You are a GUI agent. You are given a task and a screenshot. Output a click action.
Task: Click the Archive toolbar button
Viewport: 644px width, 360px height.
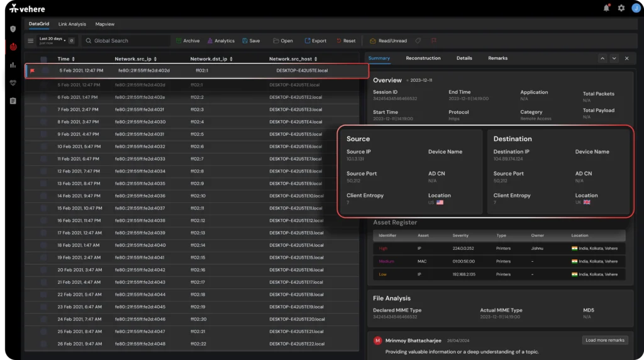click(x=187, y=41)
